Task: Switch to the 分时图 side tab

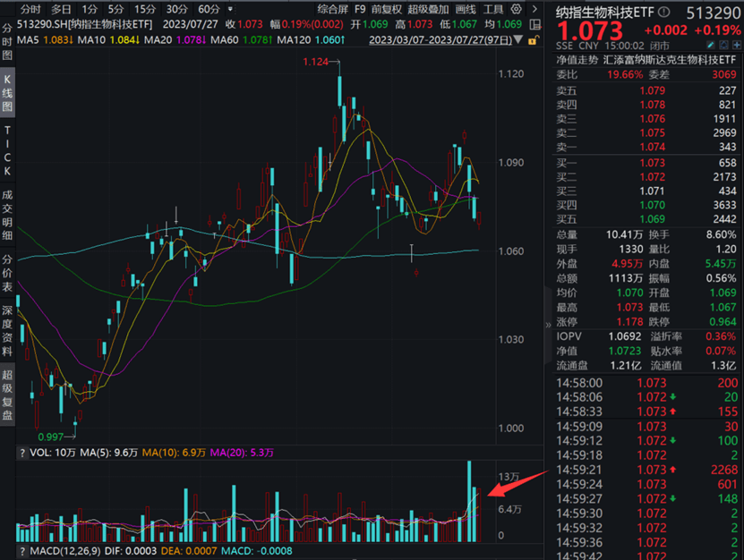Action: [7, 41]
